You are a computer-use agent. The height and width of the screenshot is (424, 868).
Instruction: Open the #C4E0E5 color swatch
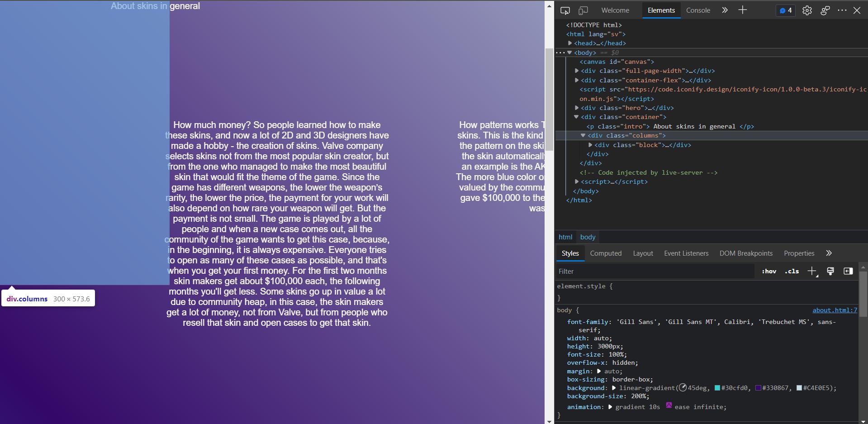point(799,388)
